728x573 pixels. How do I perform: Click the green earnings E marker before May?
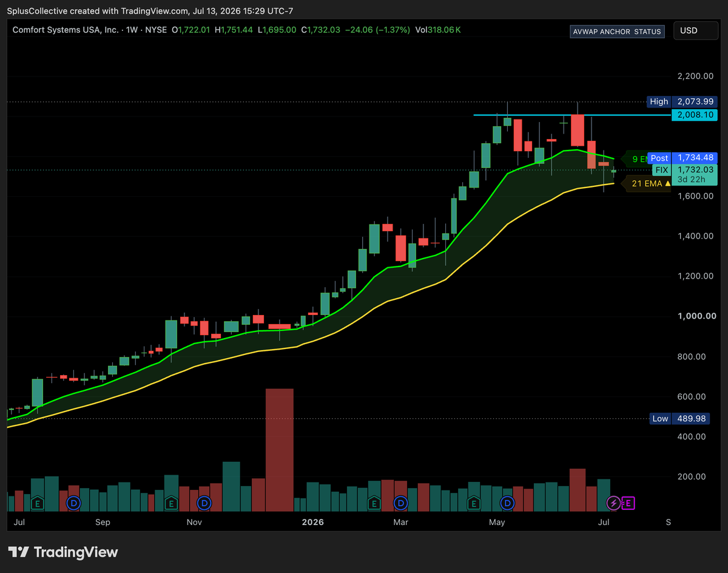pos(475,503)
